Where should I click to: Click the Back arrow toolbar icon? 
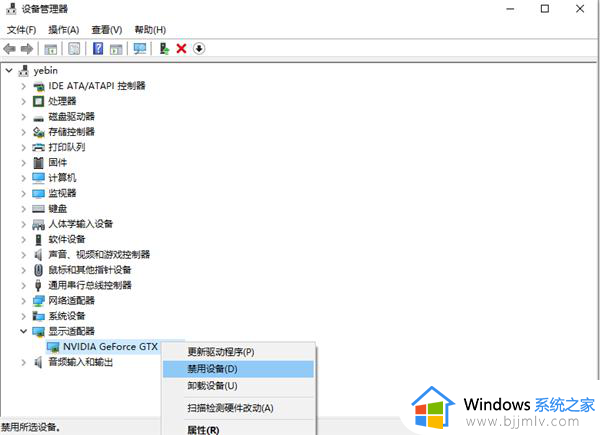coord(10,49)
